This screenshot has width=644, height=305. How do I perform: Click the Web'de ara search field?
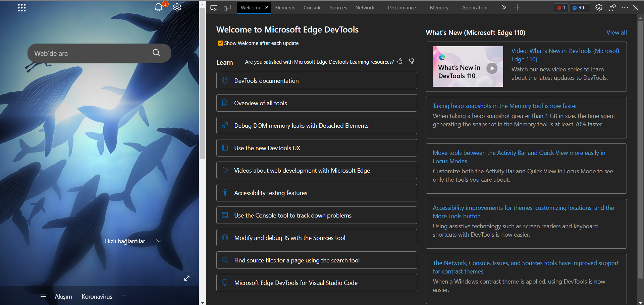[x=99, y=53]
